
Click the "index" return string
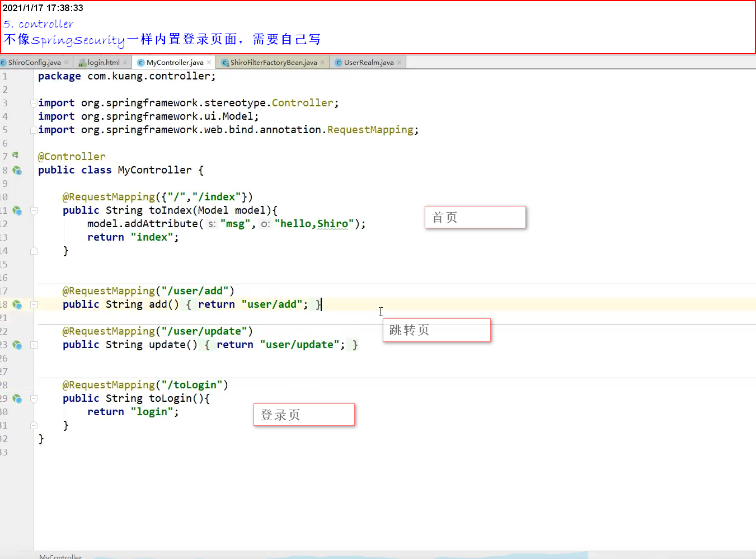click(x=152, y=237)
